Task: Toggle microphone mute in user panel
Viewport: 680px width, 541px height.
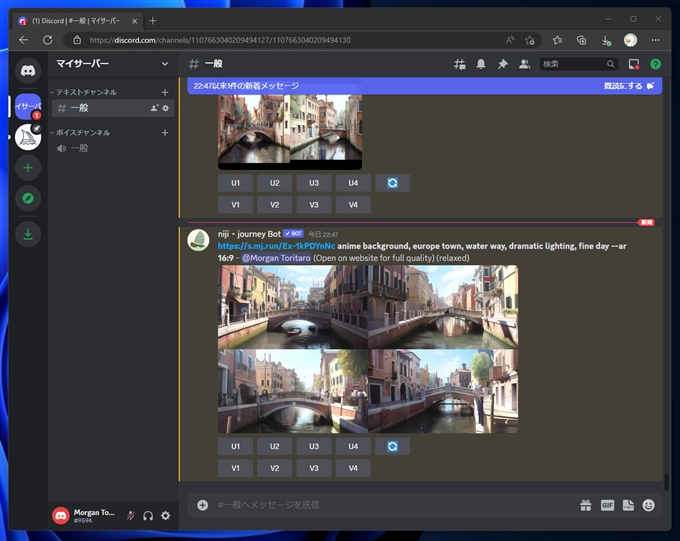Action: pyautogui.click(x=130, y=515)
